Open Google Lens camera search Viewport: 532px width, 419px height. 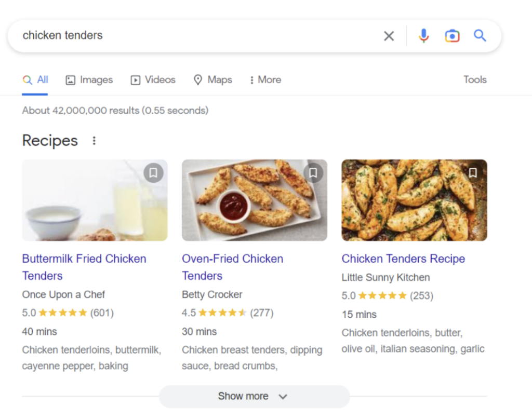452,35
